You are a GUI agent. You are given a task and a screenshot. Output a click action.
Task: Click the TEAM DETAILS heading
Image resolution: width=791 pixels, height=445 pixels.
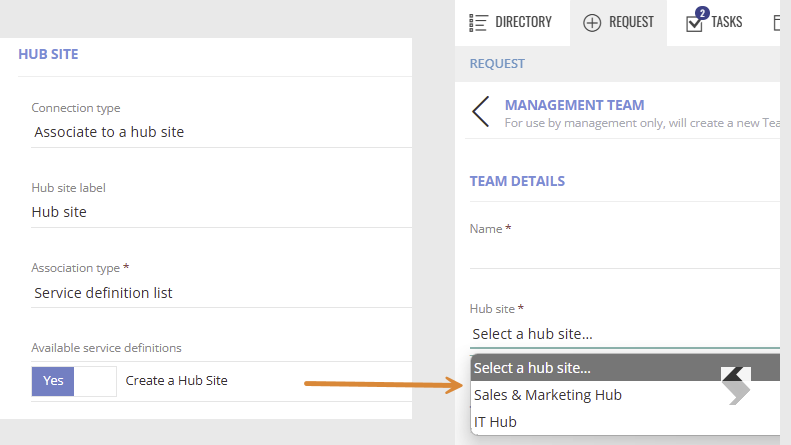(x=517, y=181)
